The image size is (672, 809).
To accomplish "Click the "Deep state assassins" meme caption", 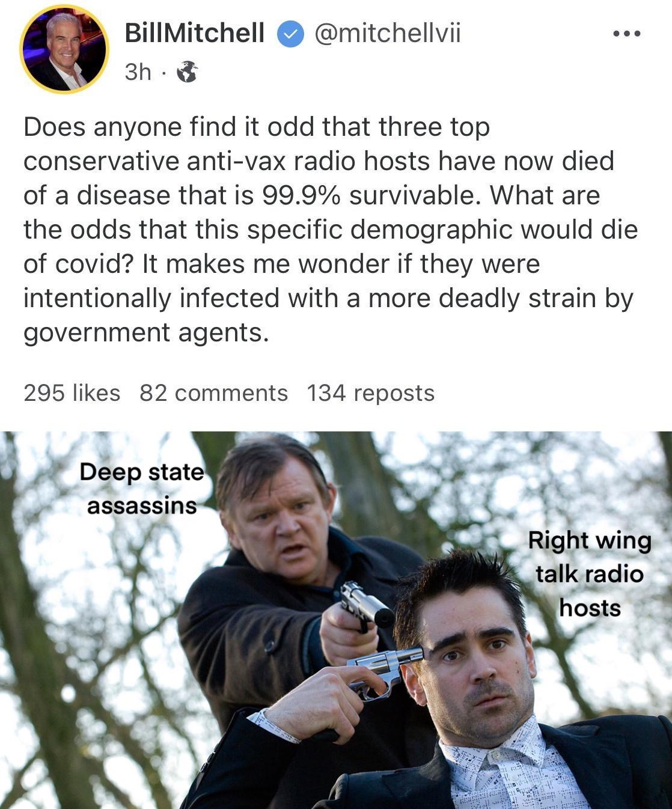I will pos(142,489).
